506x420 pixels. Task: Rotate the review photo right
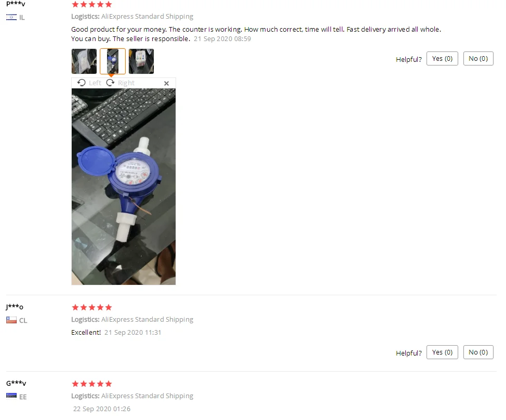[x=121, y=83]
